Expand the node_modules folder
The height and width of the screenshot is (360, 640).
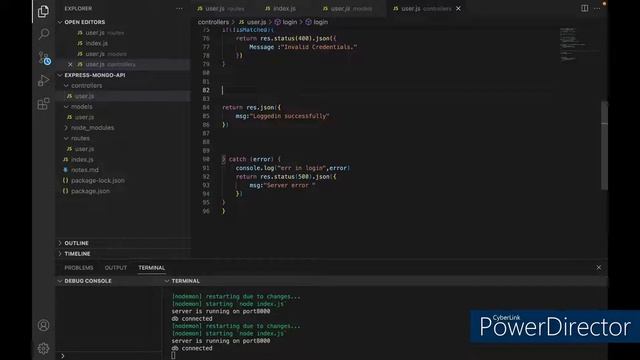(66, 128)
